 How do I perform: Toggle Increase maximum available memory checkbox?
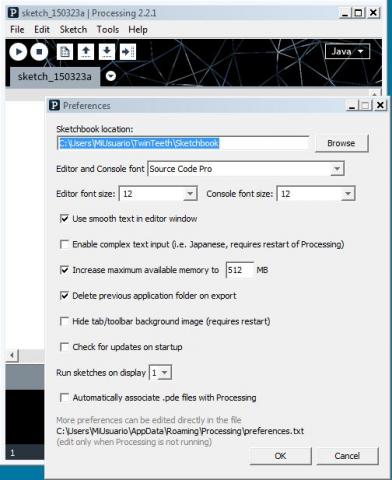(64, 270)
